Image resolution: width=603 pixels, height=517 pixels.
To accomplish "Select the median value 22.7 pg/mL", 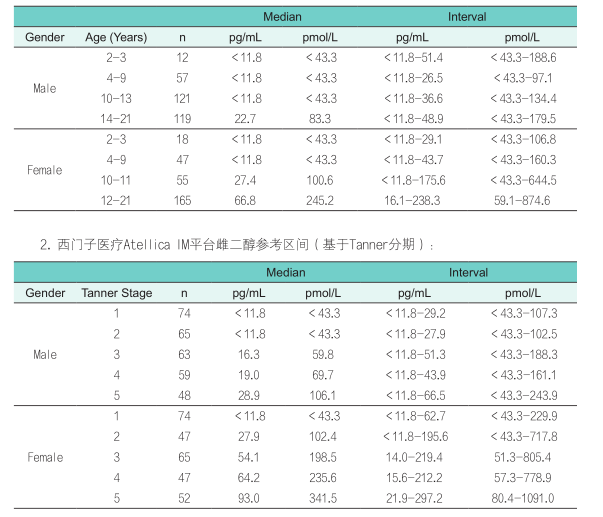I will click(245, 119).
